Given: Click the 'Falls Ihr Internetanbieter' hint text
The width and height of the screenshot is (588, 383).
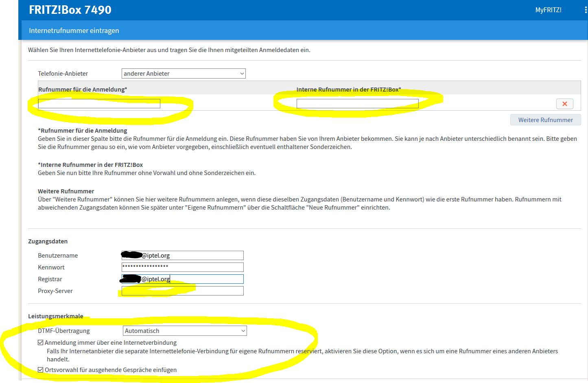Looking at the screenshot, I should pos(302,355).
